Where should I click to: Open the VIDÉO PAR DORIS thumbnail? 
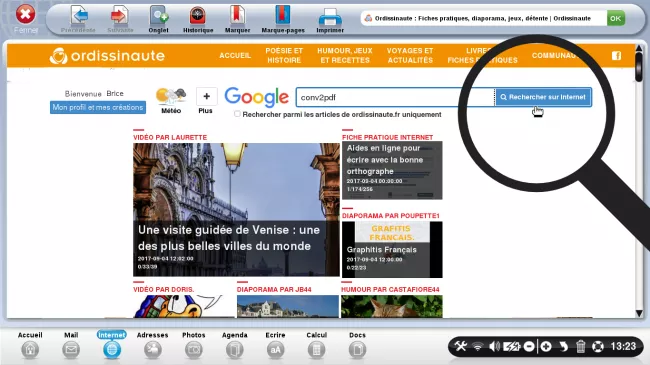click(x=184, y=306)
